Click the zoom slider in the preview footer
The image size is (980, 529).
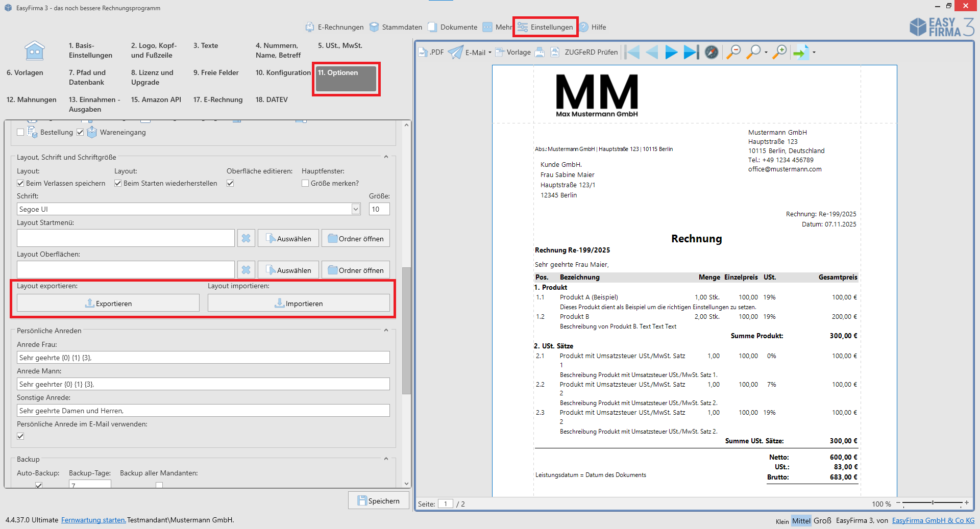[x=932, y=503]
